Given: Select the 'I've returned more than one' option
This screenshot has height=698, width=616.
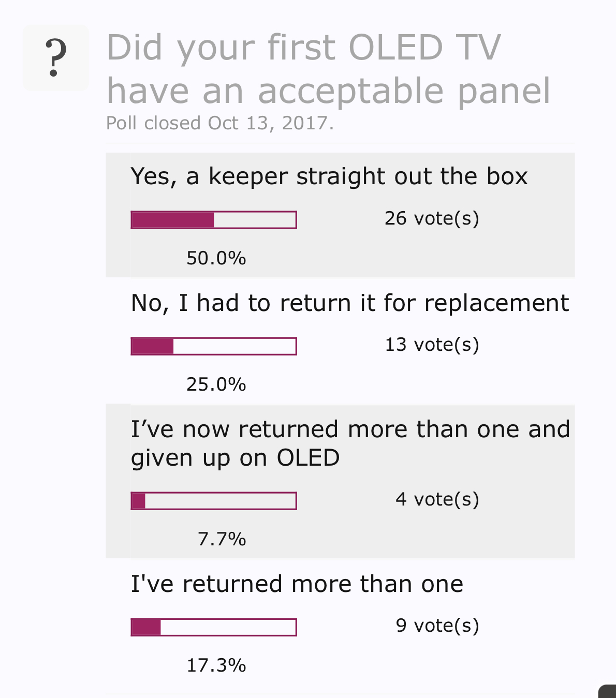Looking at the screenshot, I should click(297, 584).
